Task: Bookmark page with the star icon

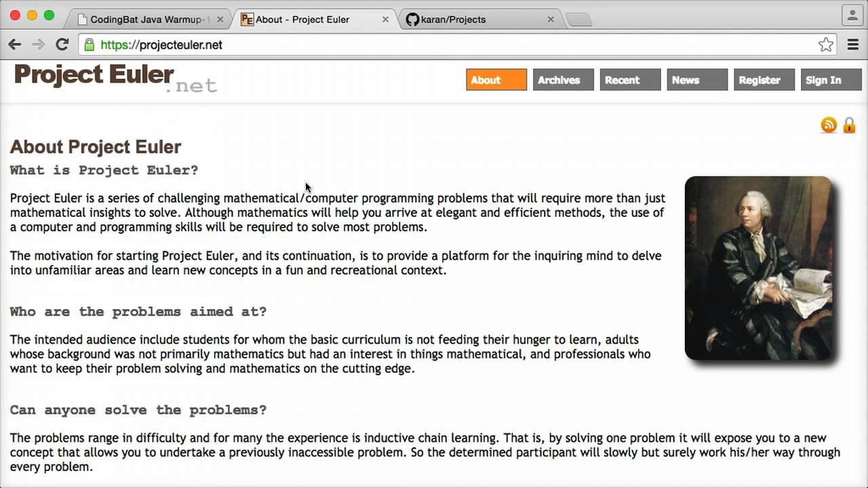Action: (x=825, y=45)
